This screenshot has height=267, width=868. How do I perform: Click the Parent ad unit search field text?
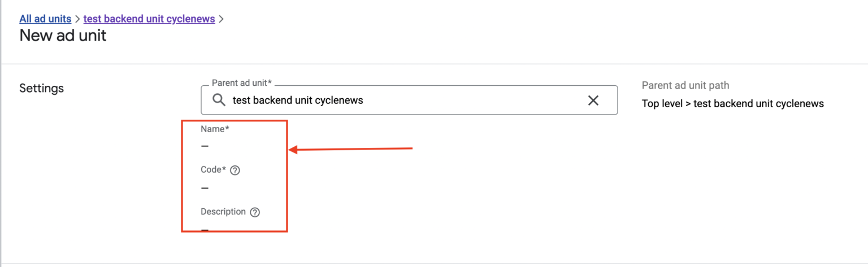298,100
